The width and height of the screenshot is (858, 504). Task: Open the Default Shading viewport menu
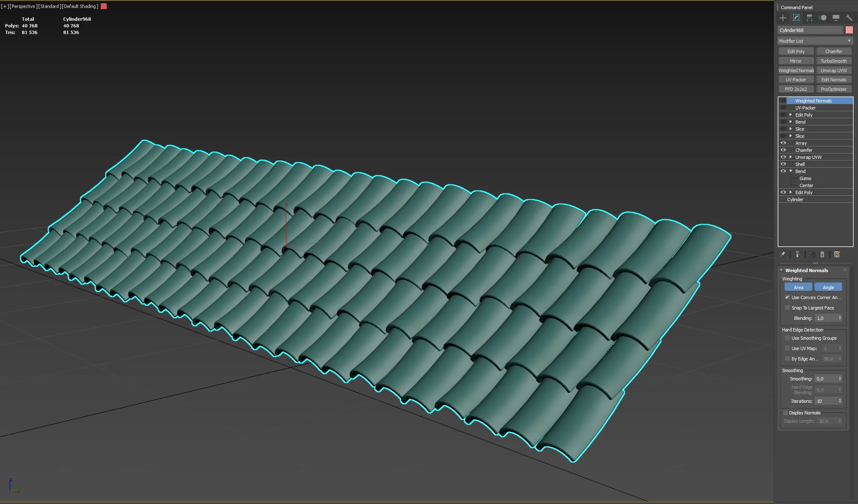click(80, 6)
